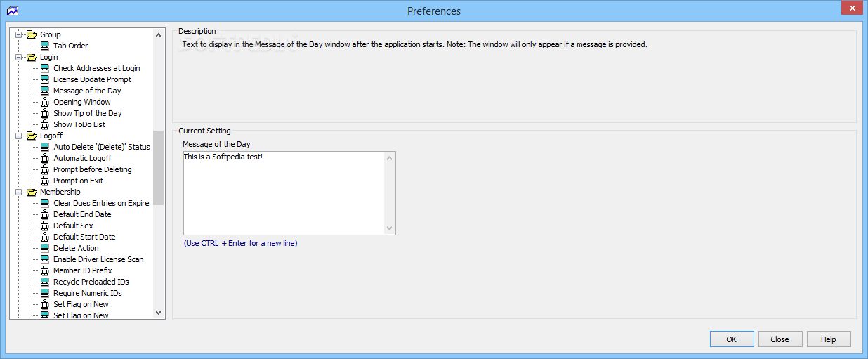Click the person icon beside Opening Window
This screenshot has width=868, height=359.
click(45, 102)
